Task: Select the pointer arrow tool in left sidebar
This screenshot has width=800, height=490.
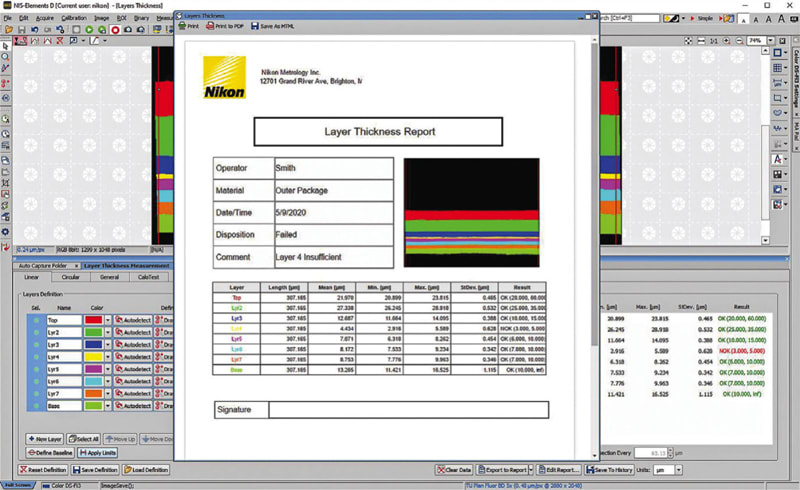Action: coord(6,46)
